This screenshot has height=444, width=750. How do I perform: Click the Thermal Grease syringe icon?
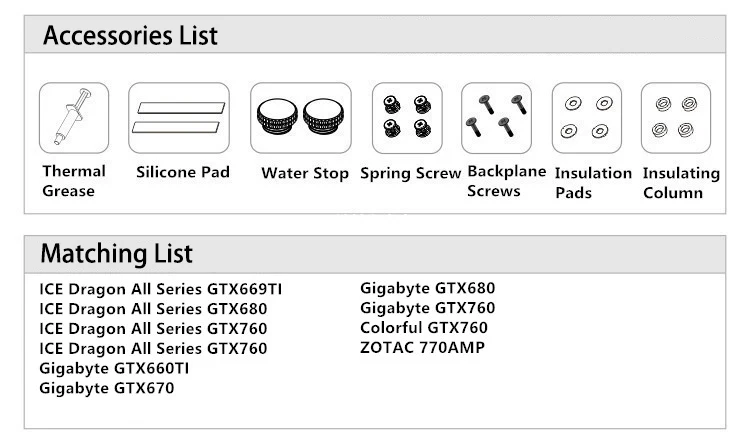74,118
